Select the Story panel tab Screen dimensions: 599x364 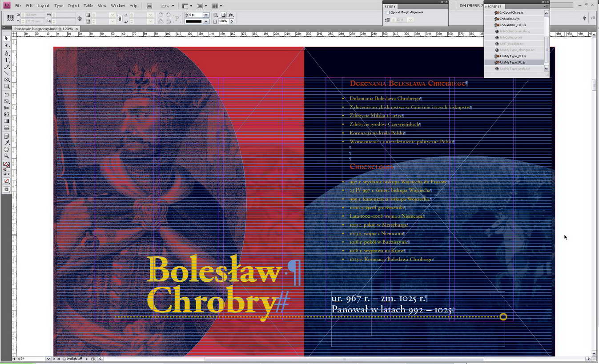pyautogui.click(x=390, y=7)
